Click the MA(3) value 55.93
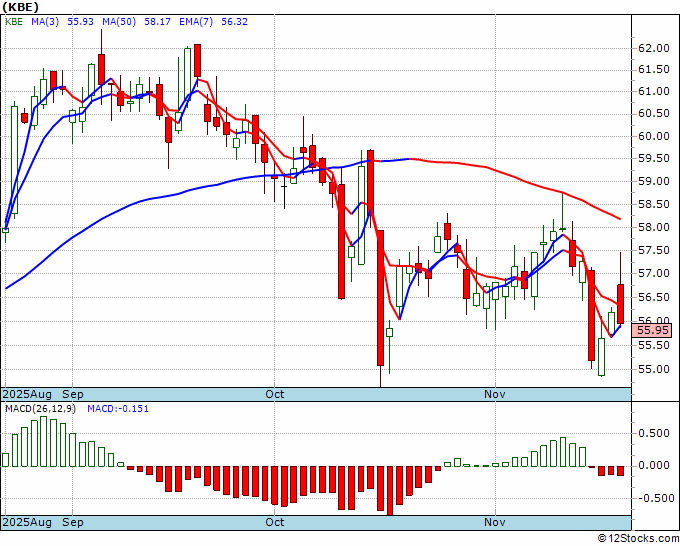 click(x=81, y=22)
